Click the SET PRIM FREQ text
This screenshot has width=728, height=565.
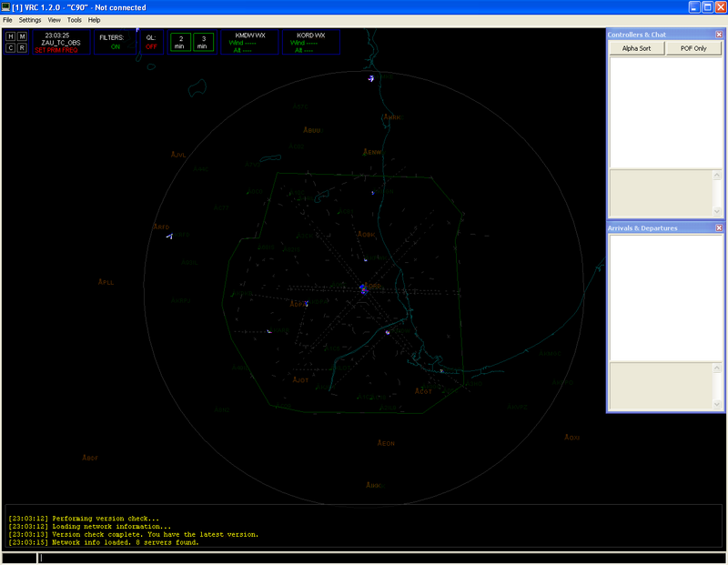[x=56, y=50]
